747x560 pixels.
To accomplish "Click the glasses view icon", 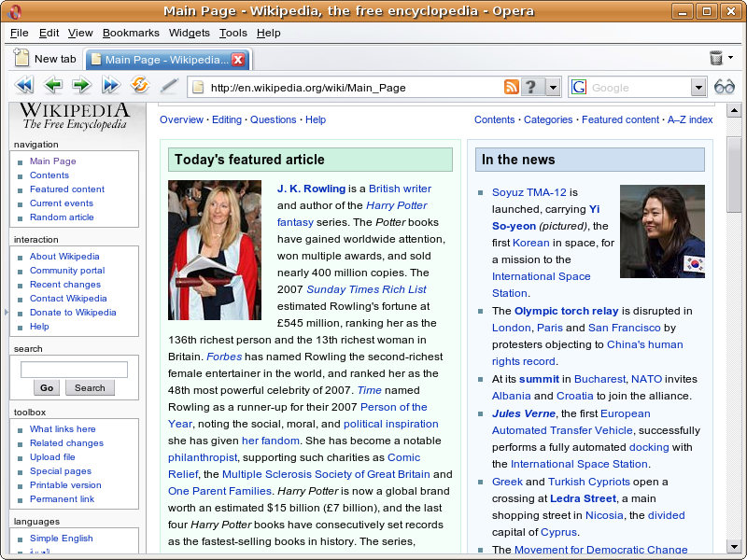I will (x=725, y=87).
